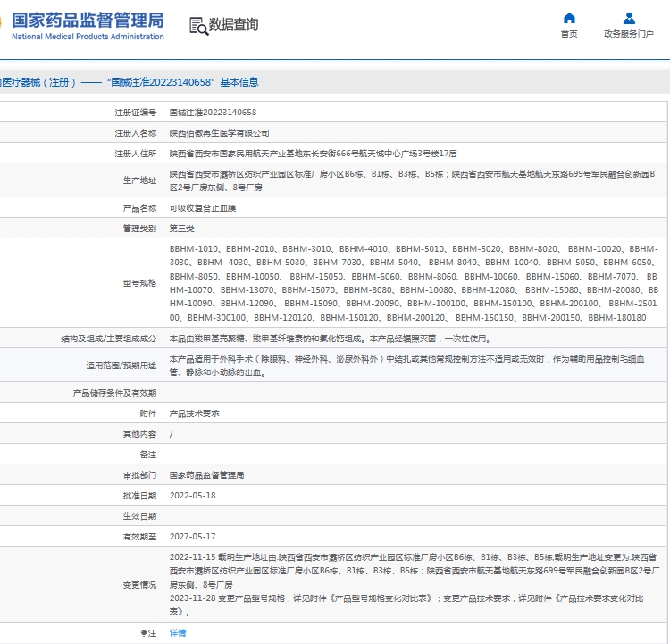The width and height of the screenshot is (670, 644).
Task: Click product name 可吸收复合止血膜
Action: pos(203,208)
